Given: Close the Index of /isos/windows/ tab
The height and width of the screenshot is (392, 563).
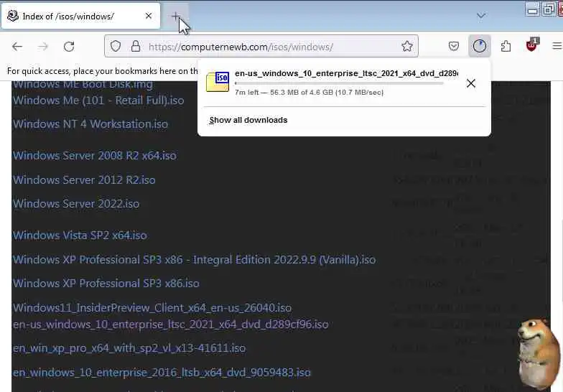Looking at the screenshot, I should tap(148, 16).
